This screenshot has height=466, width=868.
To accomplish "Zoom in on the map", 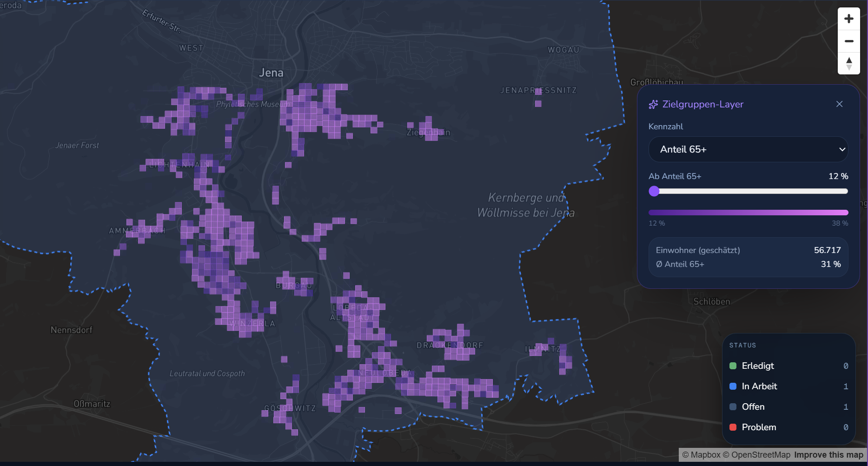I will click(849, 19).
